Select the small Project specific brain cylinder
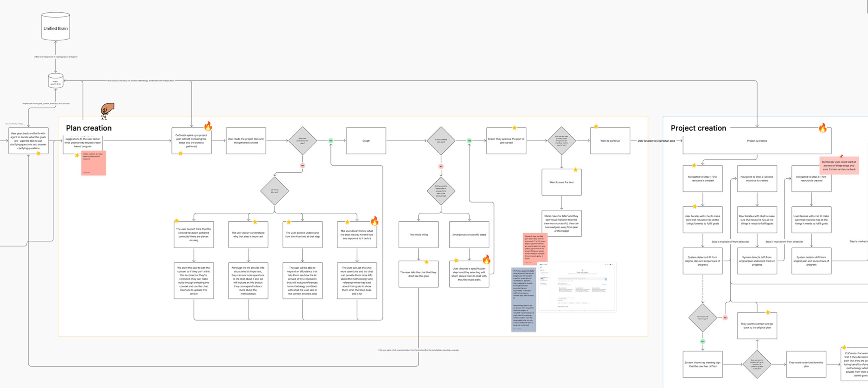Viewport: 868px width, 388px height. (x=56, y=81)
